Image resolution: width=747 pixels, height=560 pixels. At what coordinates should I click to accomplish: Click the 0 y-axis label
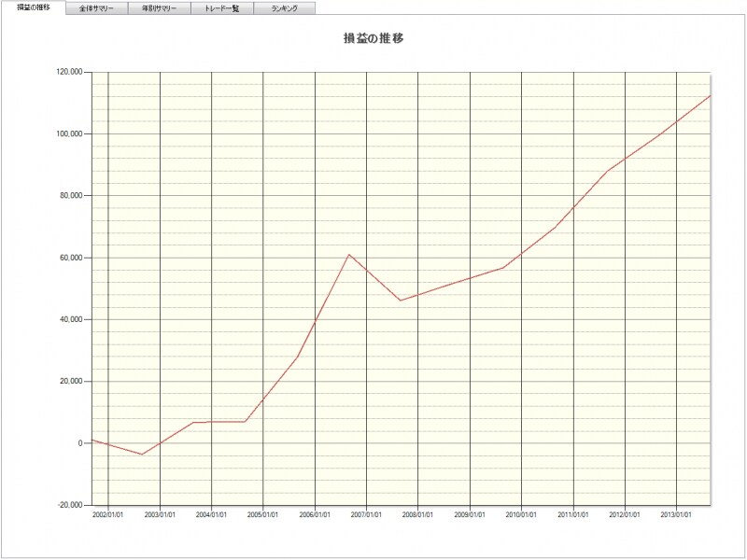tap(80, 443)
